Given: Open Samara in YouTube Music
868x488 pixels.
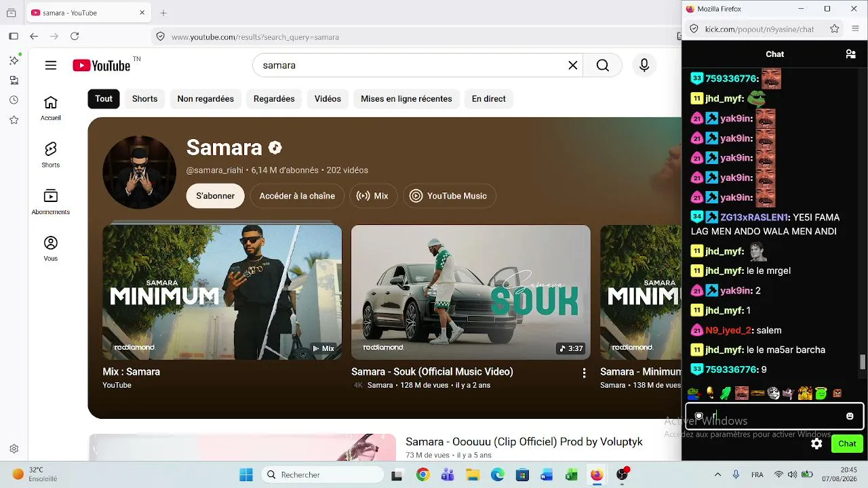Looking at the screenshot, I should point(449,196).
